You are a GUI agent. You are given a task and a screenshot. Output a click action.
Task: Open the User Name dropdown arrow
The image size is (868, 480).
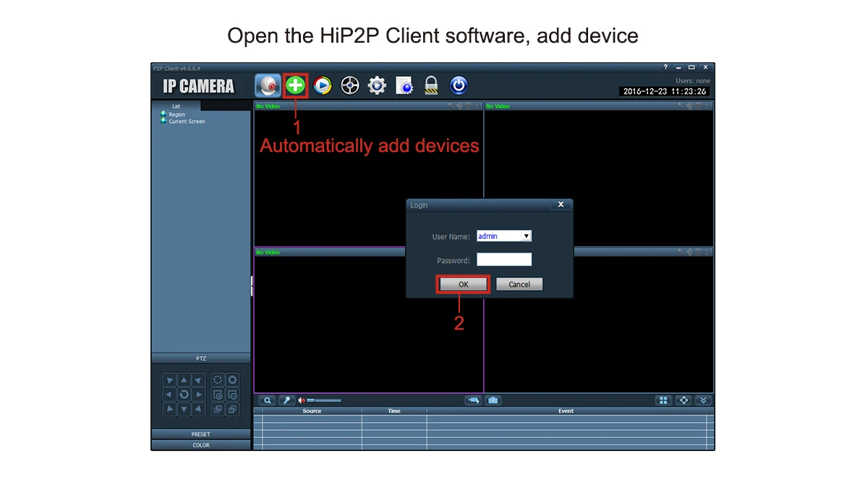527,236
